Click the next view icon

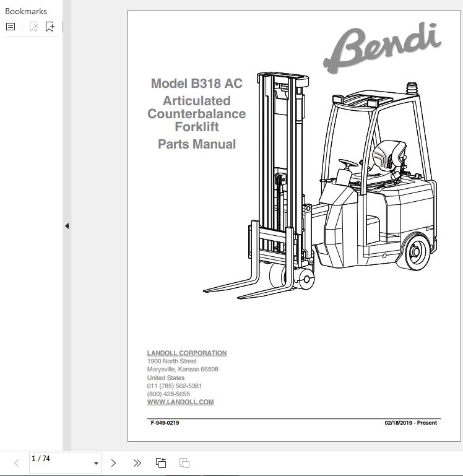click(x=184, y=463)
